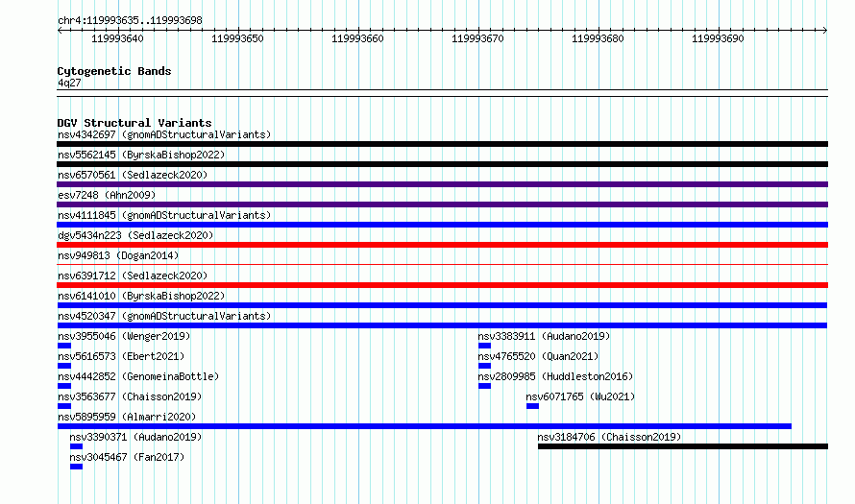The height and width of the screenshot is (504, 855).
Task: Open nsv3184706 Chaisson2019 variant label
Action: 609,437
